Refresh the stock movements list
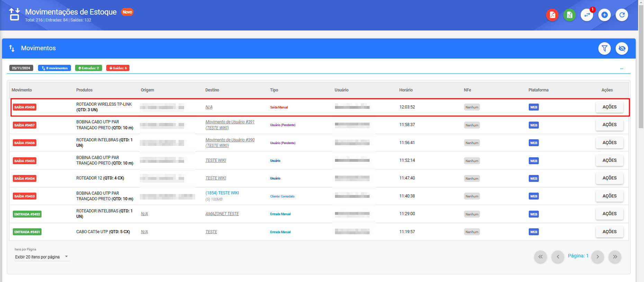This screenshot has height=282, width=644. (622, 15)
